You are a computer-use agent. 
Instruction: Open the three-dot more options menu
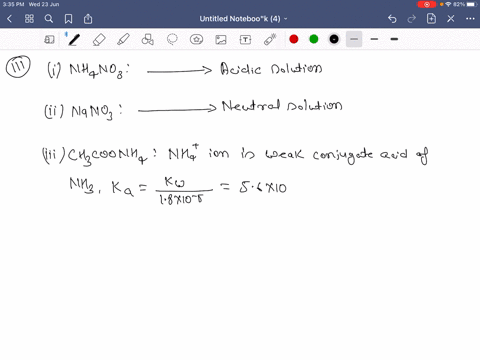470,19
